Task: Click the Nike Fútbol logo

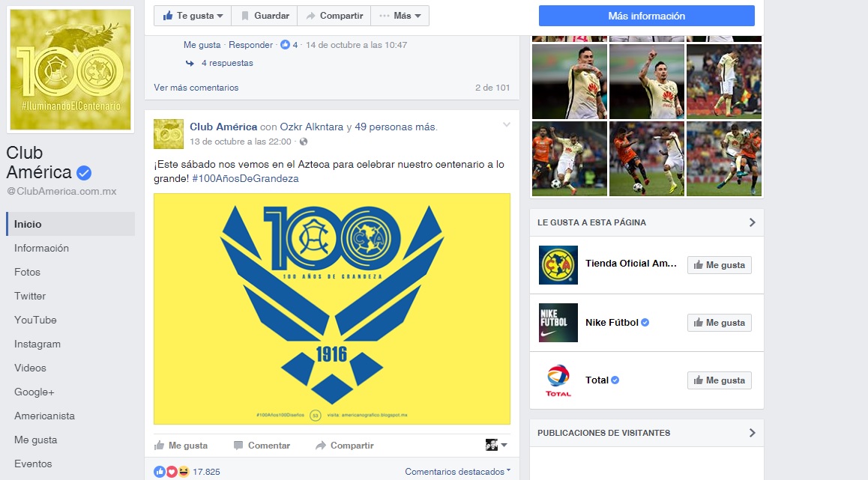Action: [x=558, y=323]
